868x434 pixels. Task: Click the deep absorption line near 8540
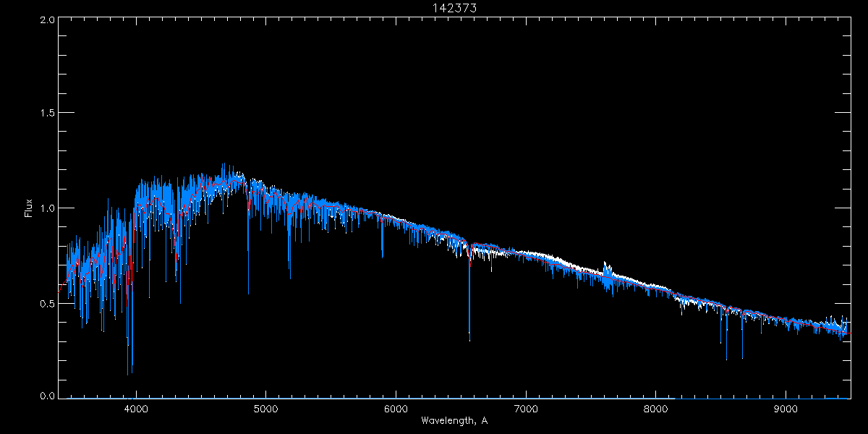[726, 358]
